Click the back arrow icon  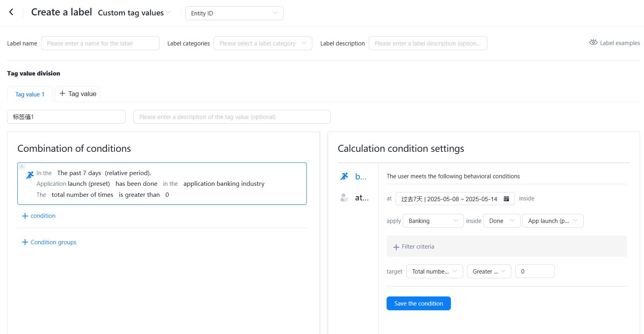(11, 12)
